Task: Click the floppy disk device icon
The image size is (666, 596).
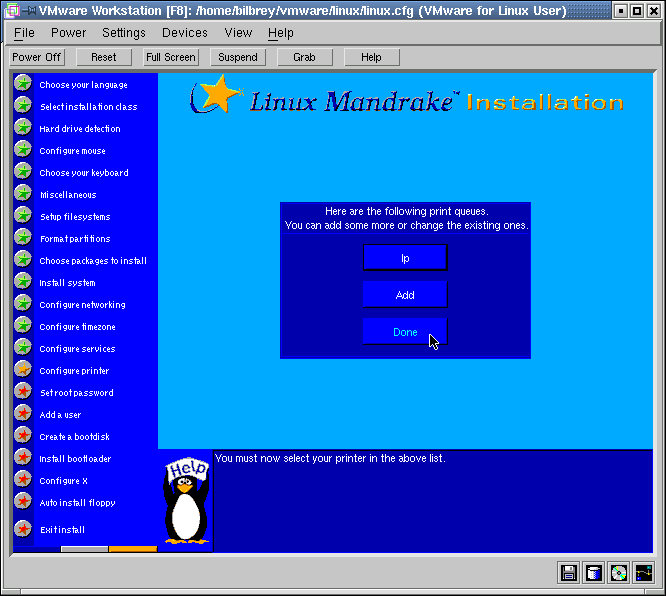Action: pos(569,573)
